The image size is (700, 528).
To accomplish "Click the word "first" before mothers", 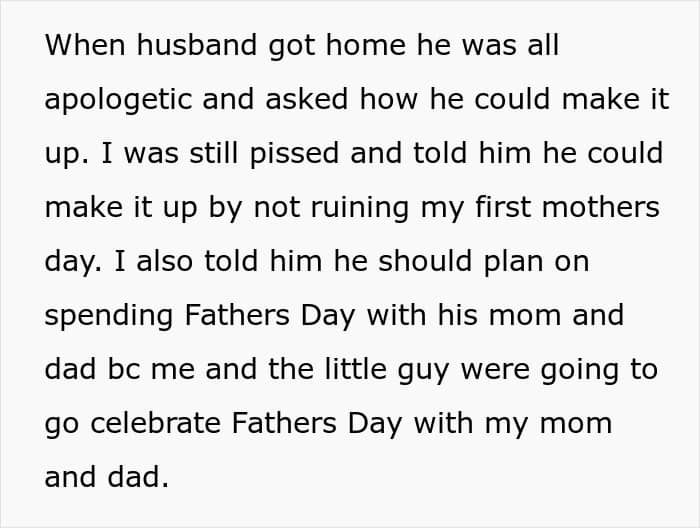I will 503,207.
